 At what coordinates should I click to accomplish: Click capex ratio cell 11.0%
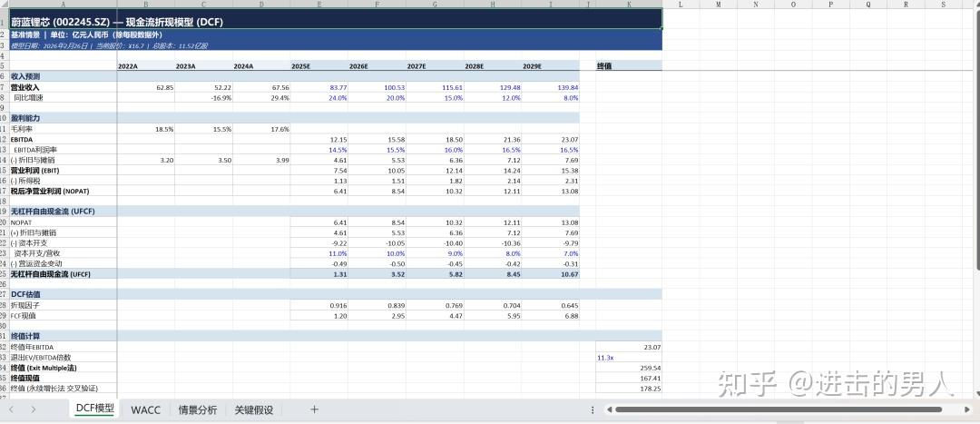click(x=319, y=253)
